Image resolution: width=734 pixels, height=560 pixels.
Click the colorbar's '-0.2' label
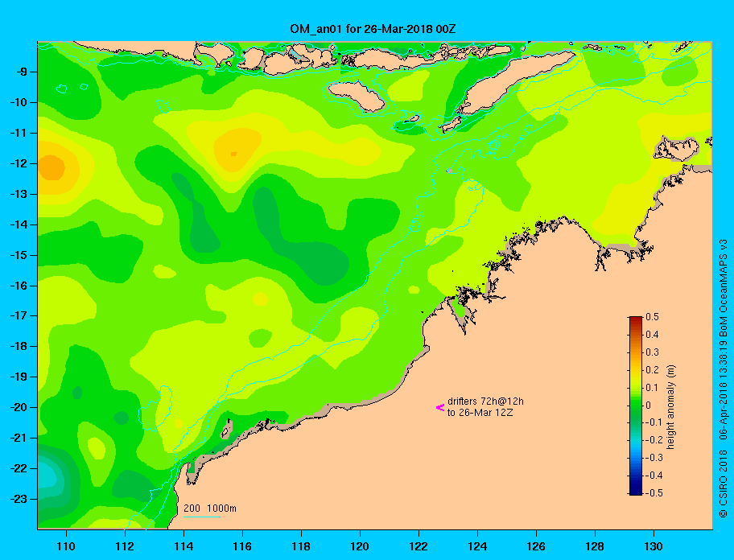(x=654, y=440)
